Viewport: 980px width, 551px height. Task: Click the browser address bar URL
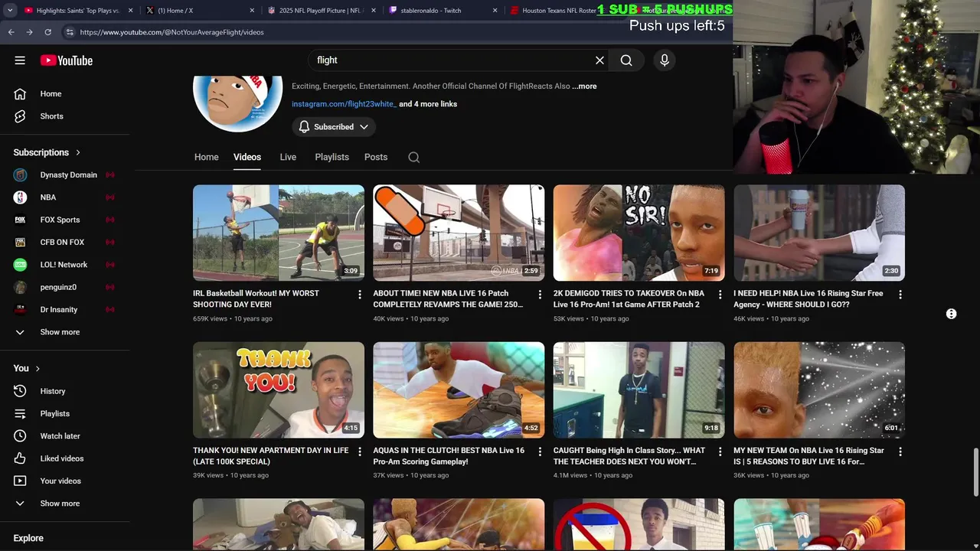pyautogui.click(x=172, y=32)
